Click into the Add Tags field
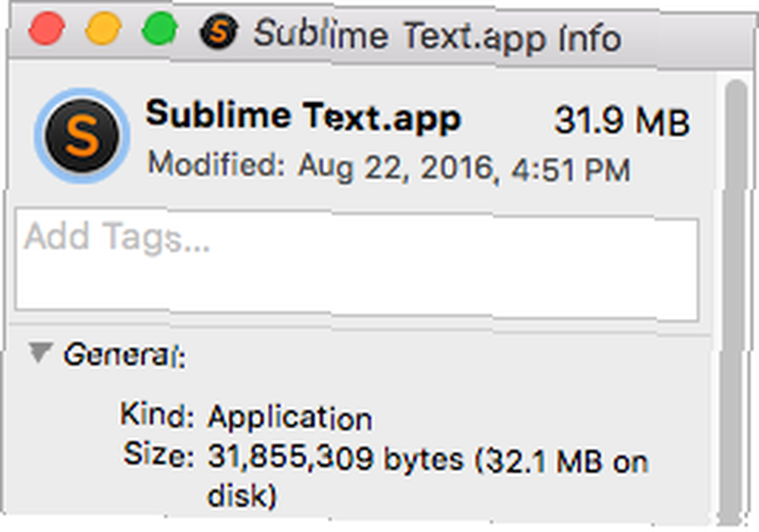The image size is (759, 532). tap(357, 266)
